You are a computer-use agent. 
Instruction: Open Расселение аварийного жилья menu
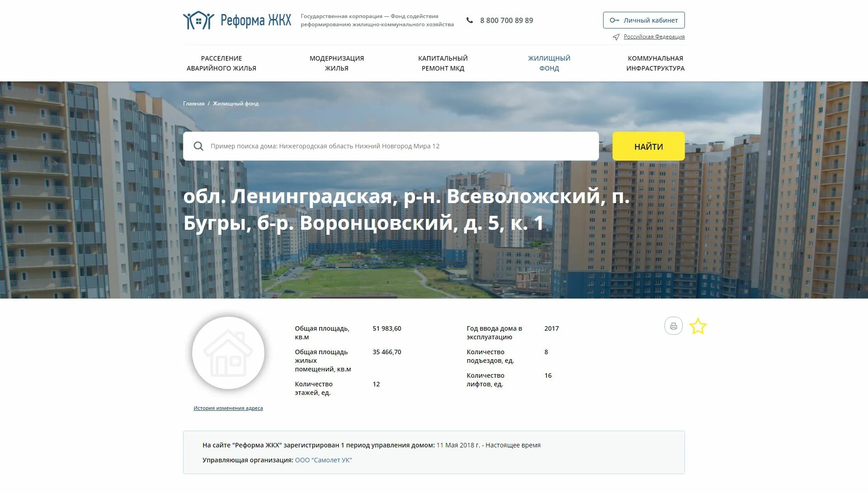coord(221,63)
